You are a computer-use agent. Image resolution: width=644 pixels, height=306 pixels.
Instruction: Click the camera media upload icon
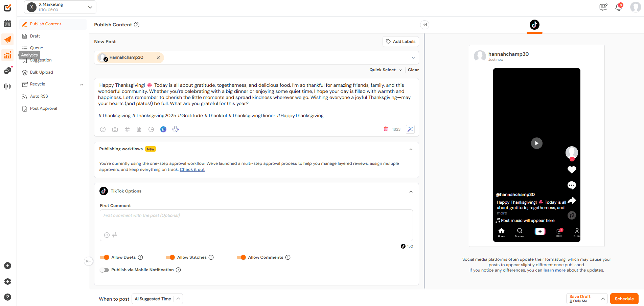pyautogui.click(x=115, y=129)
